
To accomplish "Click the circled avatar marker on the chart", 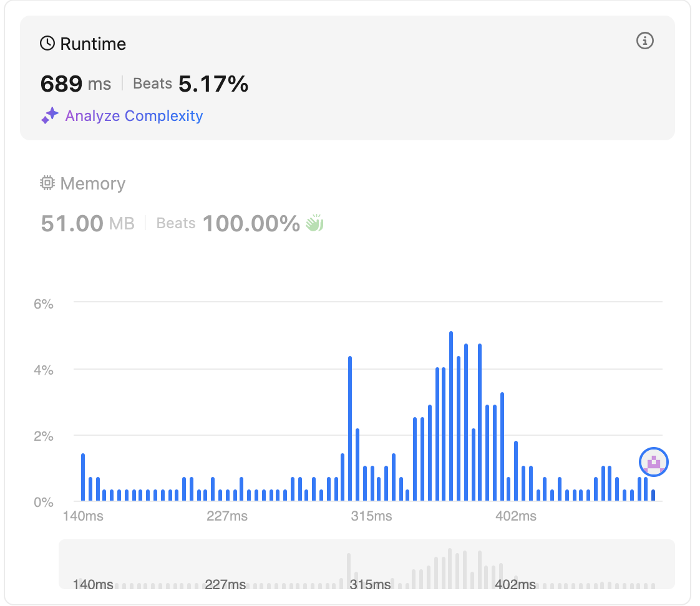I will (653, 462).
